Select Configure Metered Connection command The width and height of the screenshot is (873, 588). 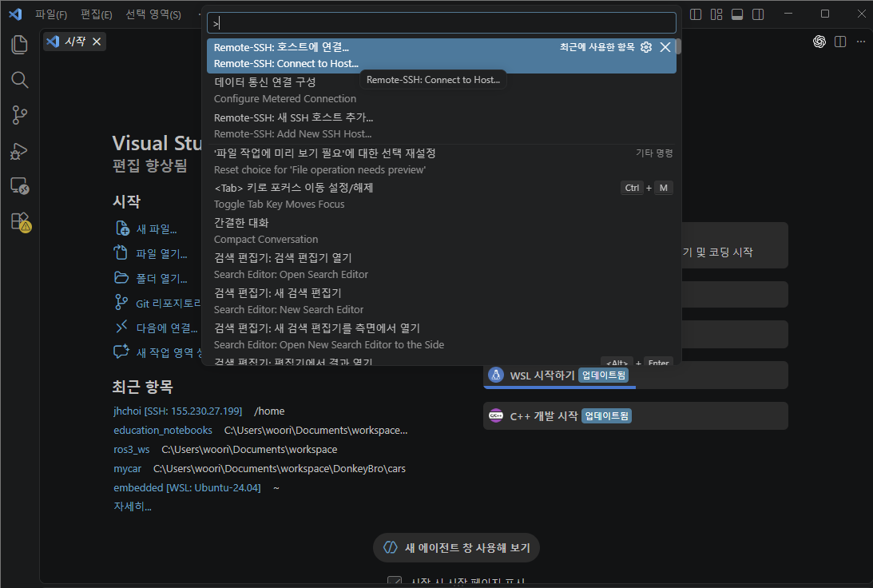click(442, 91)
